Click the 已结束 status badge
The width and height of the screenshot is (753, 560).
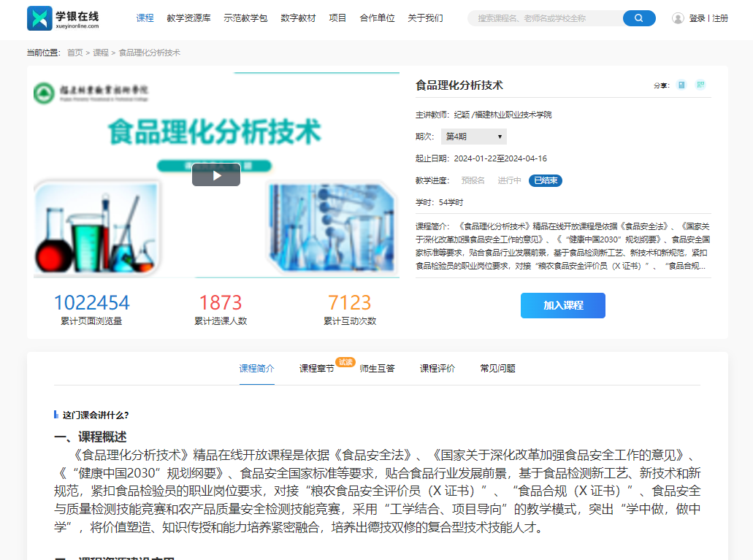point(546,180)
